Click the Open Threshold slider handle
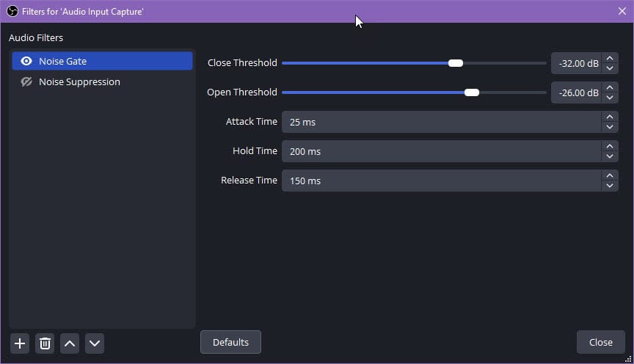The height and width of the screenshot is (364, 634). (x=471, y=92)
